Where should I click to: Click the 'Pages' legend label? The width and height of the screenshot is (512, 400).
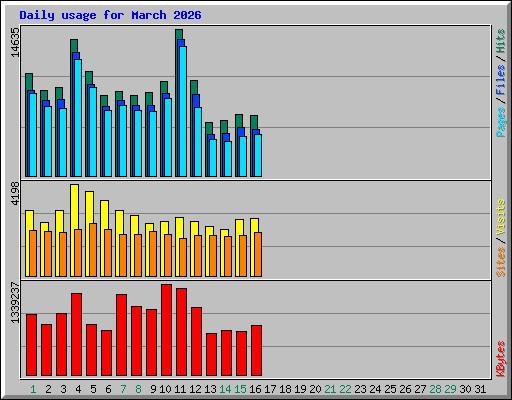point(501,122)
